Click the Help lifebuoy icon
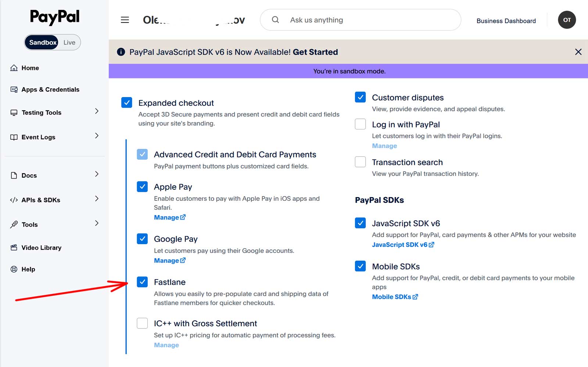This screenshot has width=588, height=367. (x=14, y=269)
